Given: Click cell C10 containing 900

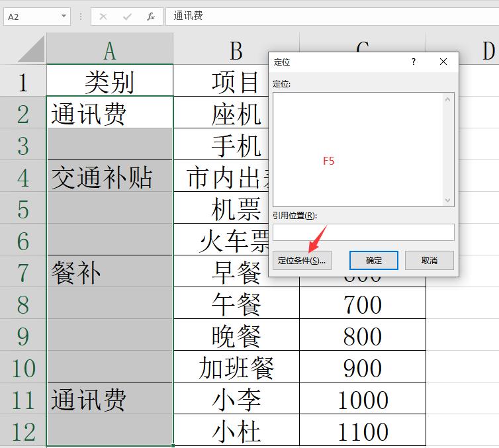Looking at the screenshot, I should click(363, 367).
